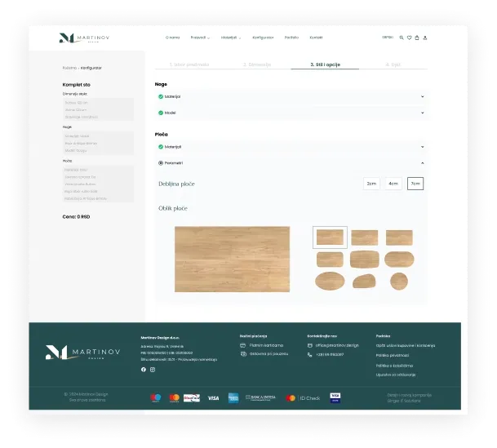Select the 4cm board thickness
The image size is (497, 448).
[393, 184]
